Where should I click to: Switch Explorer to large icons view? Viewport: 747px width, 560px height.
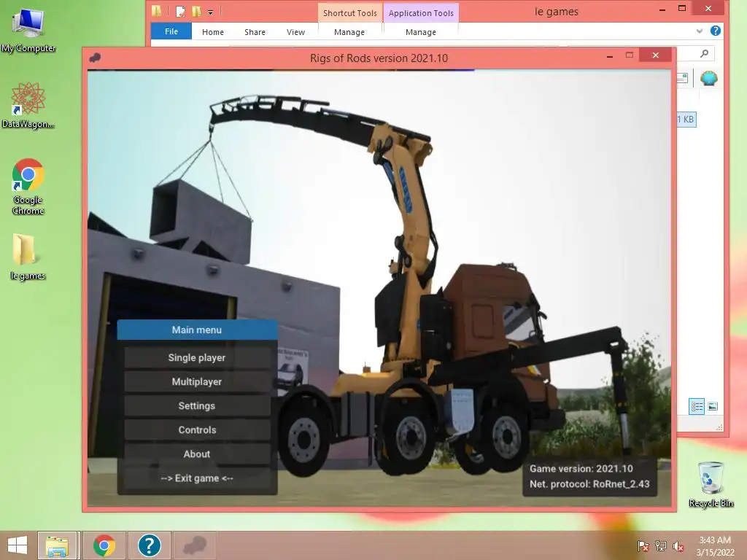pyautogui.click(x=713, y=406)
